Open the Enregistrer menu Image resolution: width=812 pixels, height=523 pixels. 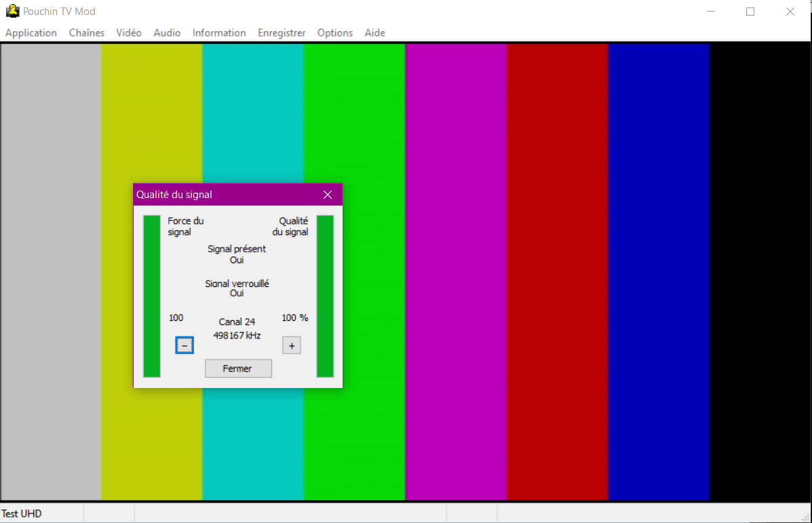(x=282, y=33)
